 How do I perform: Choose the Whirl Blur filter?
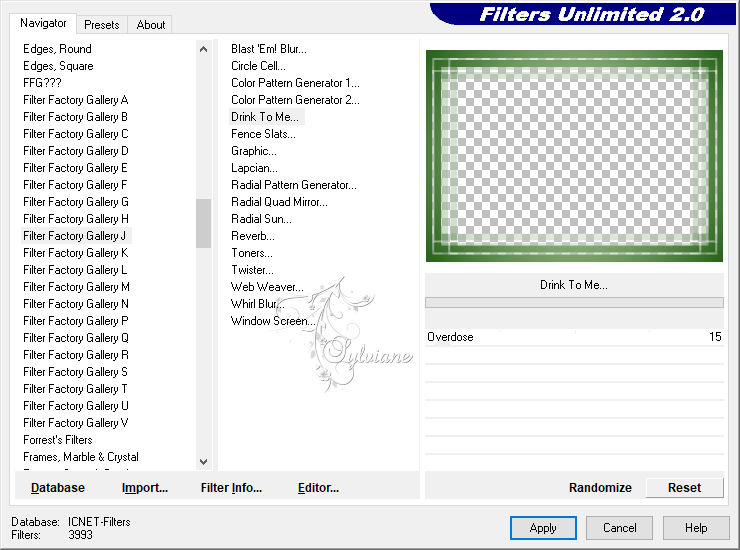(258, 304)
